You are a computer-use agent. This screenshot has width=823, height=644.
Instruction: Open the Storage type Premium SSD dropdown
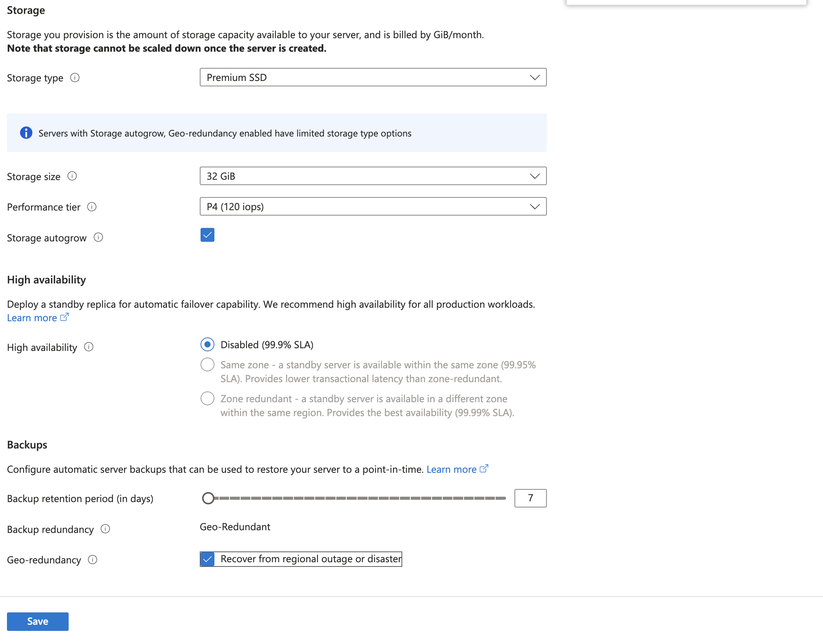(x=373, y=78)
